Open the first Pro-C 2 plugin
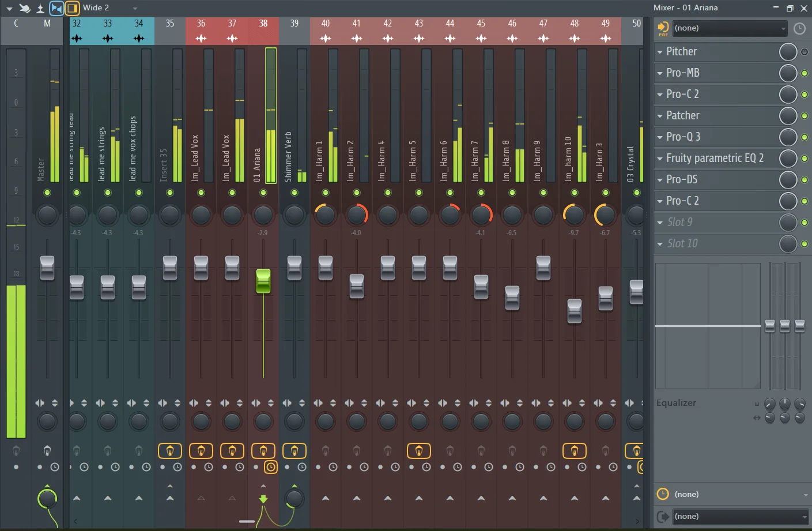 (683, 94)
